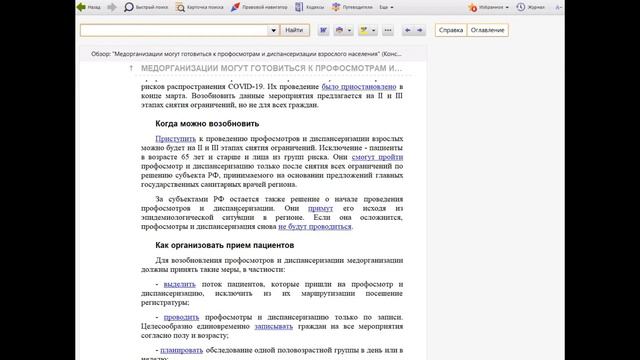The image size is (640, 360).
Task: Switch to the Справка tab
Action: click(451, 30)
